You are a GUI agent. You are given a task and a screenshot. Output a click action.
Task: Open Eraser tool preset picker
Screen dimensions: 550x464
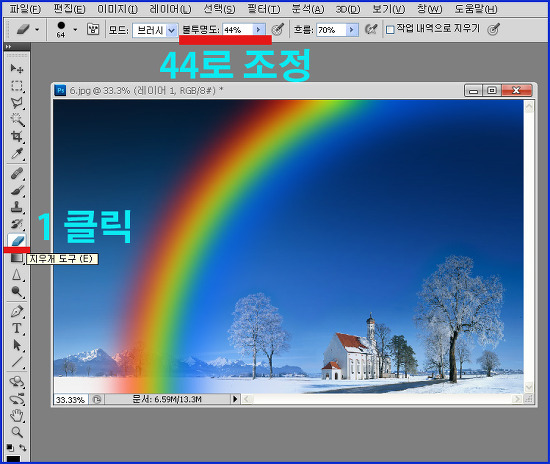27,29
